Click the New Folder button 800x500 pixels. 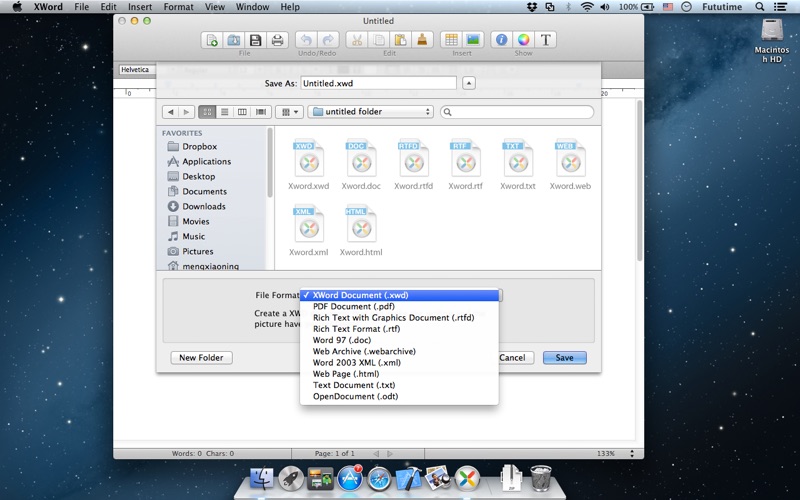point(201,358)
